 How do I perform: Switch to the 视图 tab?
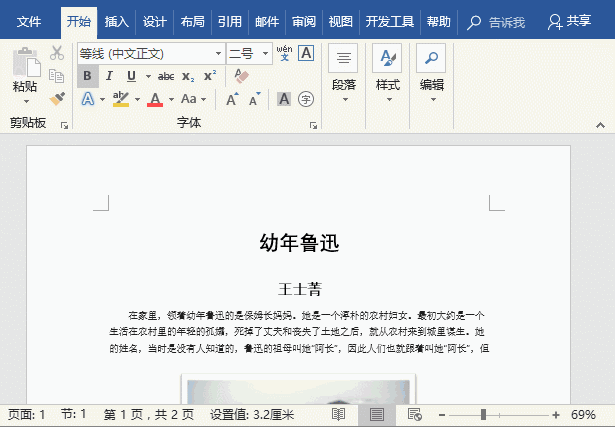(x=340, y=22)
